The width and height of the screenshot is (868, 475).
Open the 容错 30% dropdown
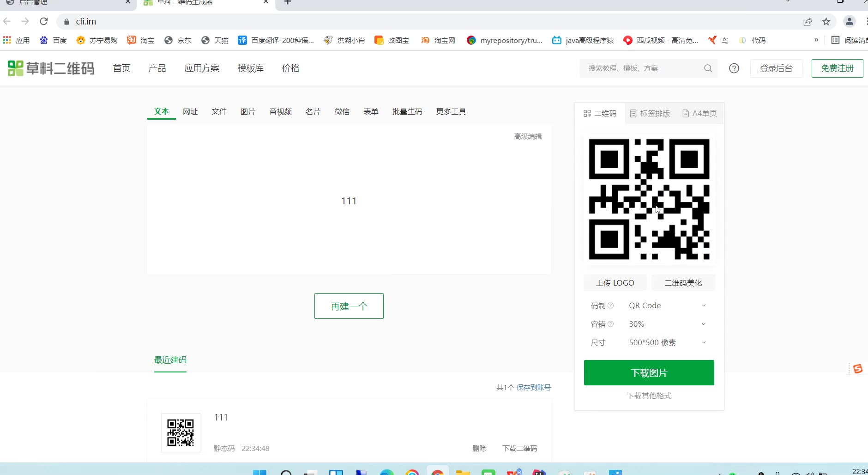point(667,324)
